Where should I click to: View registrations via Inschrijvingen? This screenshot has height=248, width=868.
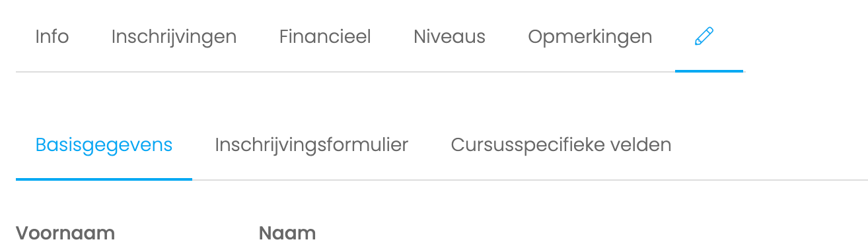click(174, 37)
